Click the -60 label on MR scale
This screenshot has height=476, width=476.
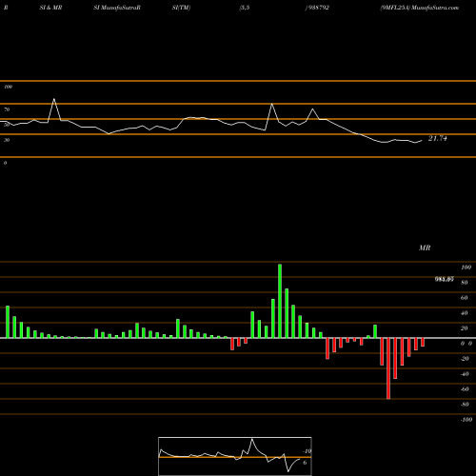[x=465, y=389]
